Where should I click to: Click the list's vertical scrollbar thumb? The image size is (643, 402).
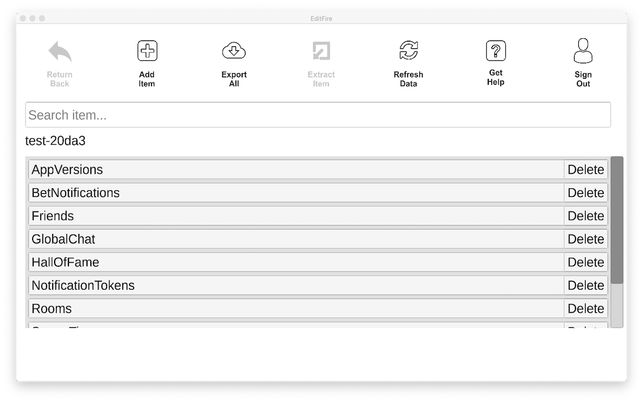coord(617,220)
